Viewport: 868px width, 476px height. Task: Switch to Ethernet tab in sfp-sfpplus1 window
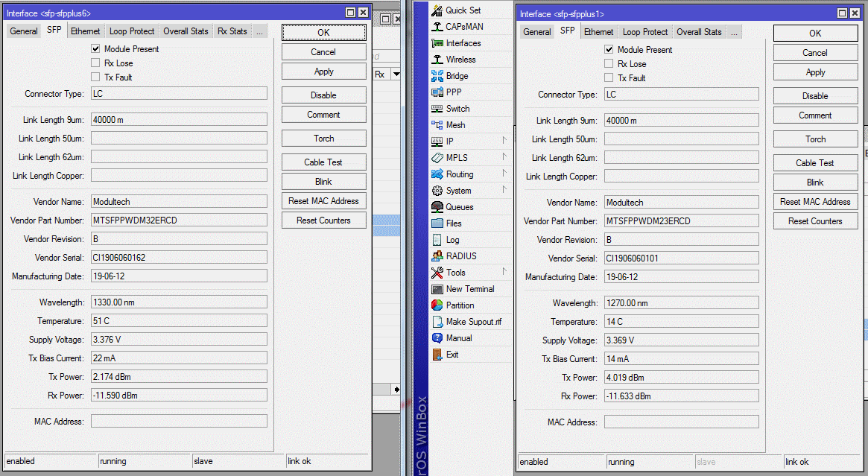598,32
